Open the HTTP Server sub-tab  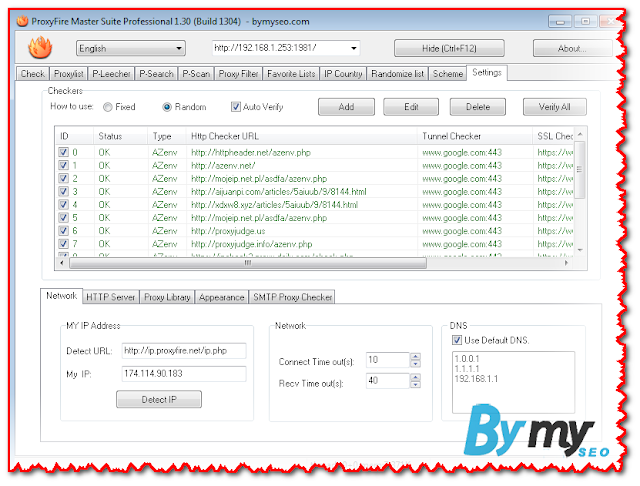[111, 297]
